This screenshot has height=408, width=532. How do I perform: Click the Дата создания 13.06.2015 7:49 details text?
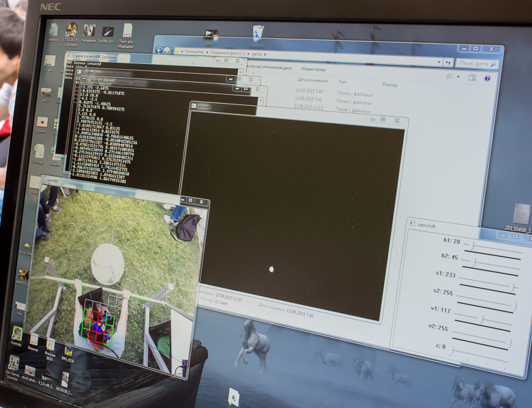coord(286,310)
